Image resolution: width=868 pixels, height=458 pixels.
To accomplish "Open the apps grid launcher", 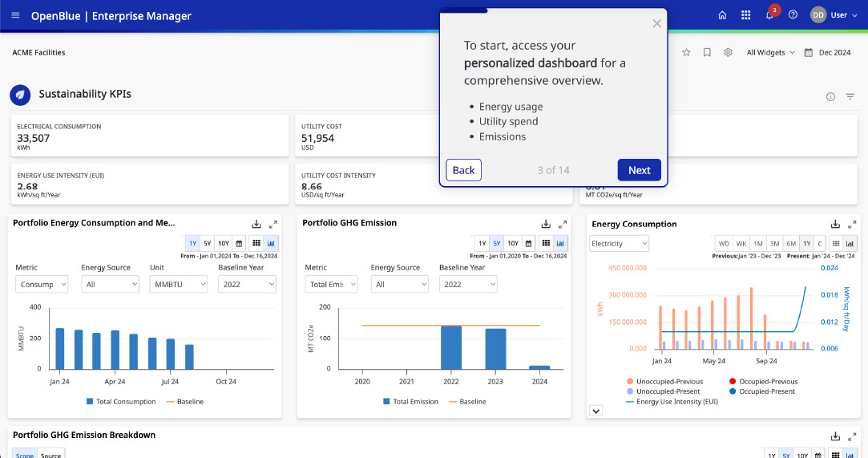I will click(745, 15).
